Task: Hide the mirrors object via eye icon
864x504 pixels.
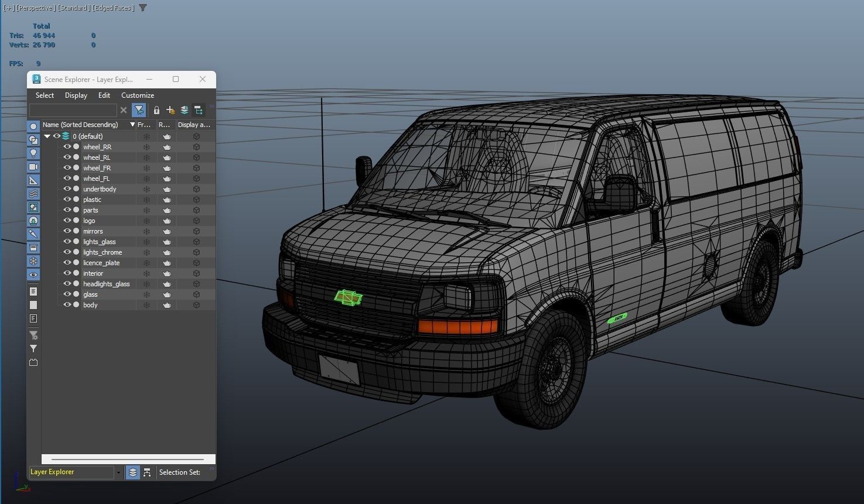Action: tap(67, 231)
